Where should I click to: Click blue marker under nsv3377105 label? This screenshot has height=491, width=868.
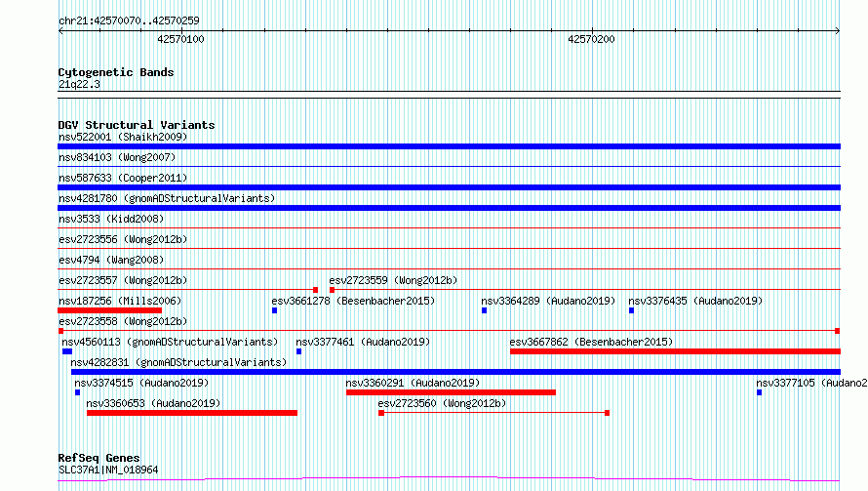[759, 392]
